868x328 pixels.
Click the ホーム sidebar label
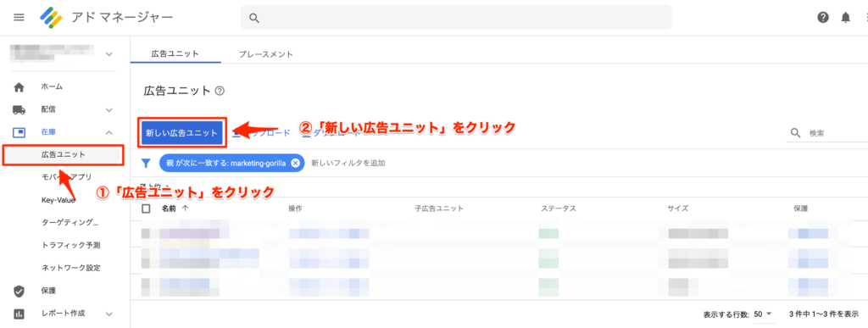pos(52,86)
